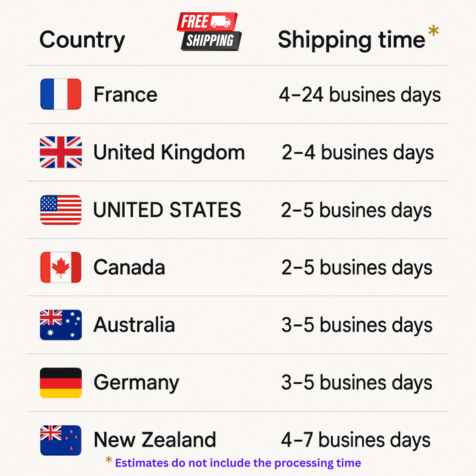Click the footnote's gold asterisk
Image resolution: width=476 pixels, height=476 pixels.
click(x=109, y=459)
